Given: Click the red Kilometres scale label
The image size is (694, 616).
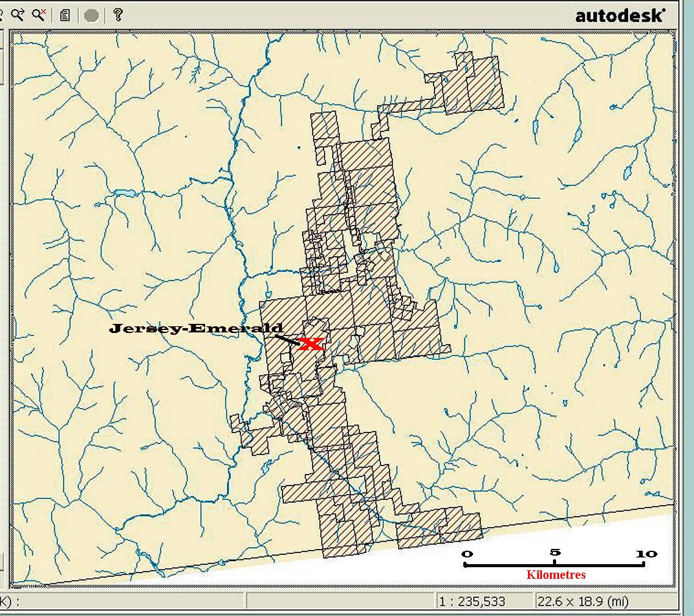Looking at the screenshot, I should (555, 575).
